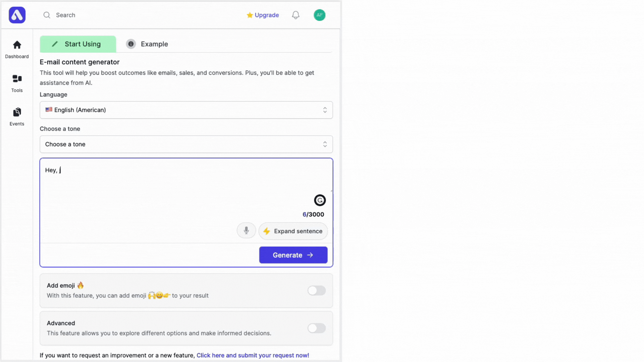Turn on the Advanced toggle

coord(316,328)
